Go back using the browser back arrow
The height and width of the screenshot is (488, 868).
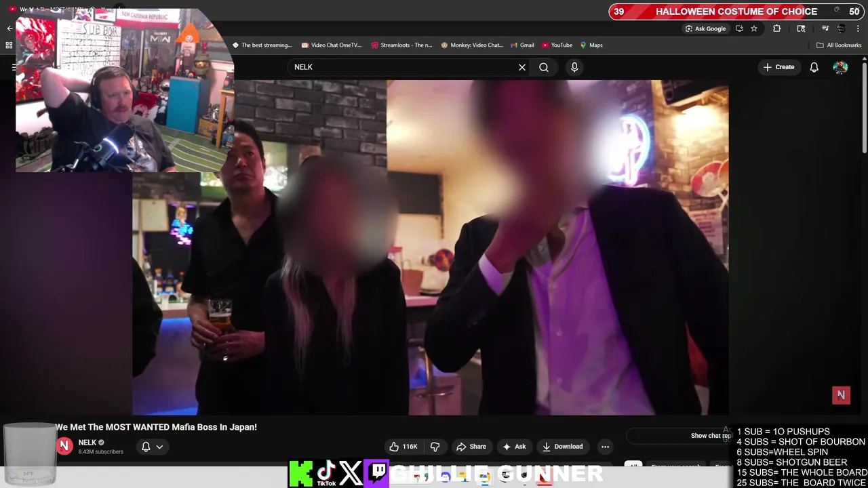[x=9, y=28]
